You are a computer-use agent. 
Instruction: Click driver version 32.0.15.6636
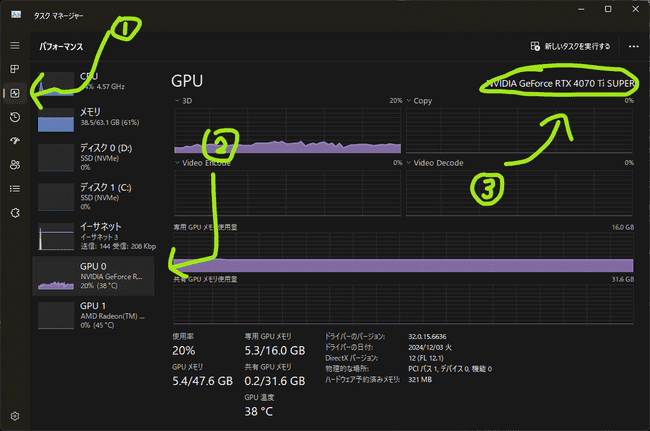click(427, 337)
